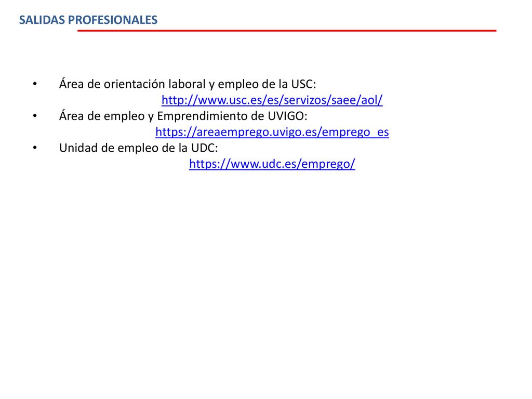
Task: Click text 'Área de orientación laboral y empleo de la USC:'
Action: (x=188, y=84)
